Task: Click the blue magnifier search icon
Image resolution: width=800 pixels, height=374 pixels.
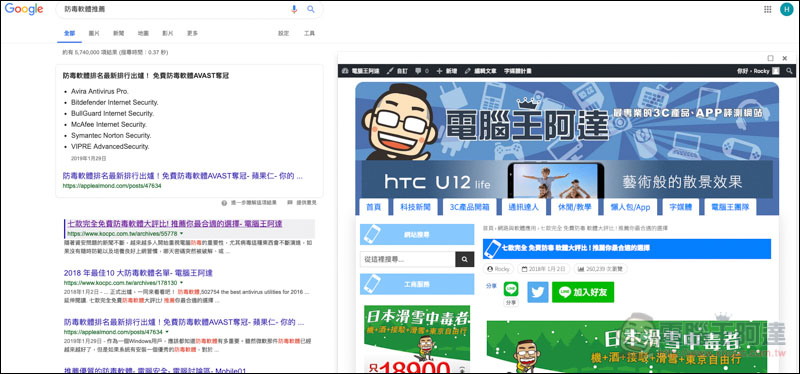Action: click(310, 9)
